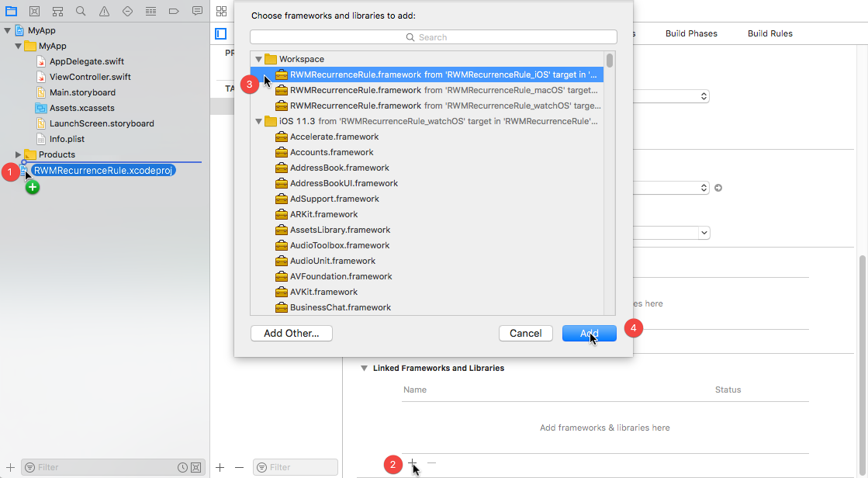Viewport: 868px width, 478px height.
Task: Click the round arrow next to the dropdown
Action: coord(718,188)
